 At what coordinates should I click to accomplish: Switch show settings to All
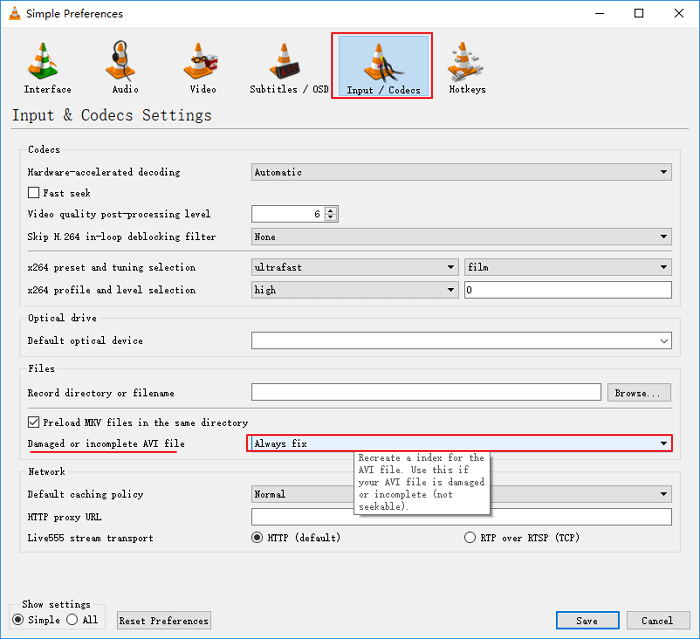72,619
